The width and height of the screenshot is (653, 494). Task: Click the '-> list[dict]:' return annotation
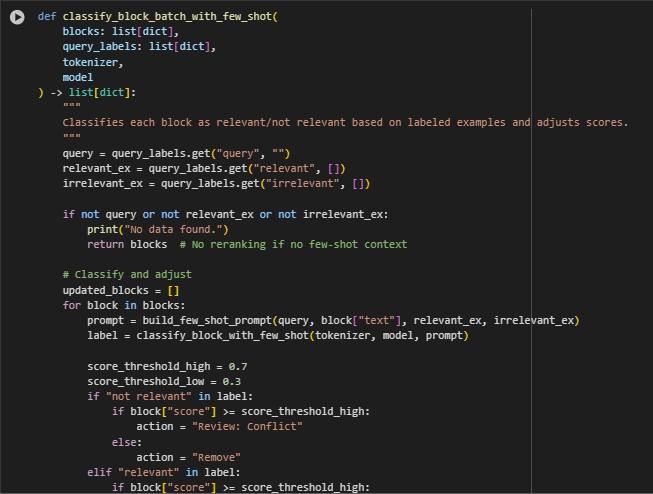(x=93, y=92)
